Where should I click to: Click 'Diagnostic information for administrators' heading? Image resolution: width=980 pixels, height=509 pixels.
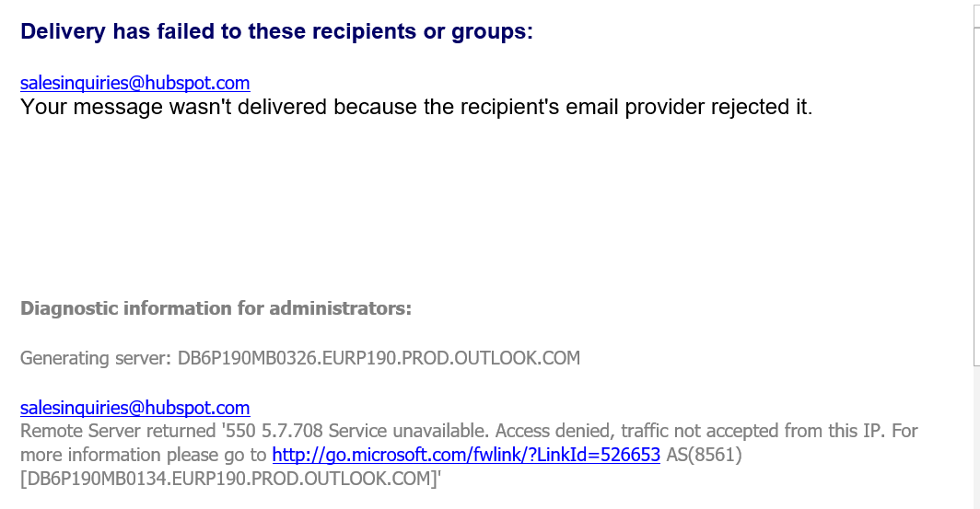(x=216, y=308)
